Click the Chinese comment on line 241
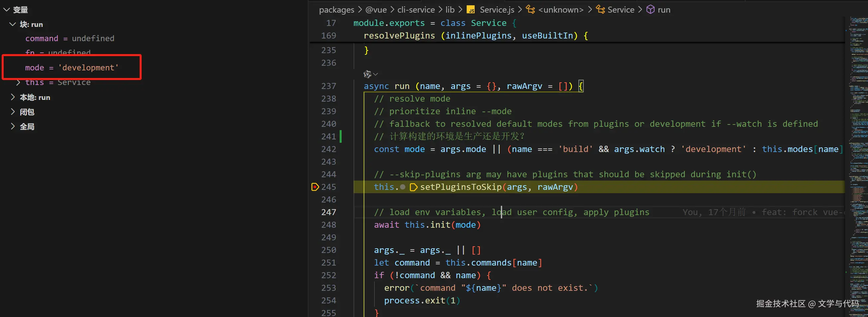The height and width of the screenshot is (317, 868). pos(449,136)
